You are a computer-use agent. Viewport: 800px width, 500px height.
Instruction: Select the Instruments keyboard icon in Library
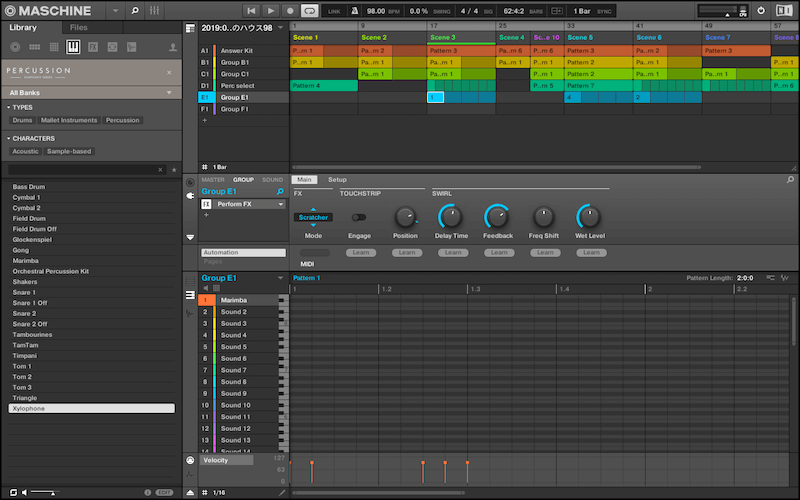[x=73, y=47]
